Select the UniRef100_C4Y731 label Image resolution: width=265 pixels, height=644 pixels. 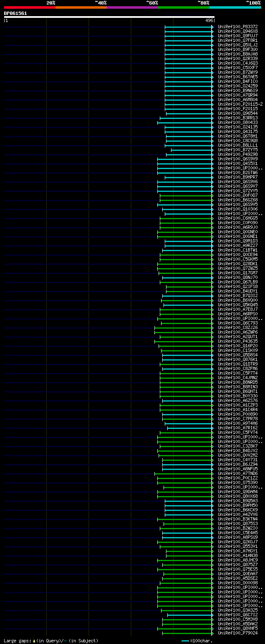(238, 460)
